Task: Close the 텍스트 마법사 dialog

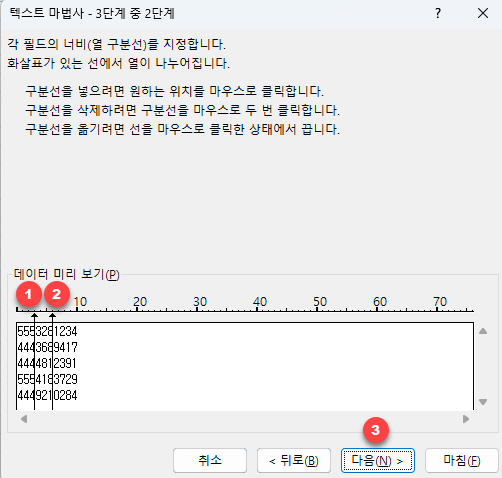Action: point(483,13)
